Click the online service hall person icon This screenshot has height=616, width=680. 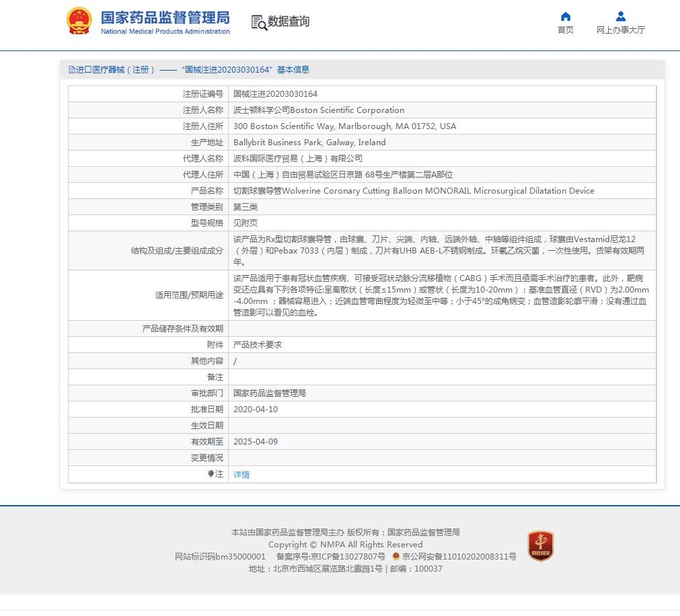tap(621, 17)
